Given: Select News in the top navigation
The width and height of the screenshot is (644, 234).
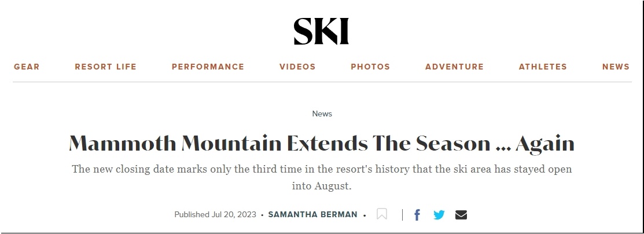Looking at the screenshot, I should click(x=616, y=67).
